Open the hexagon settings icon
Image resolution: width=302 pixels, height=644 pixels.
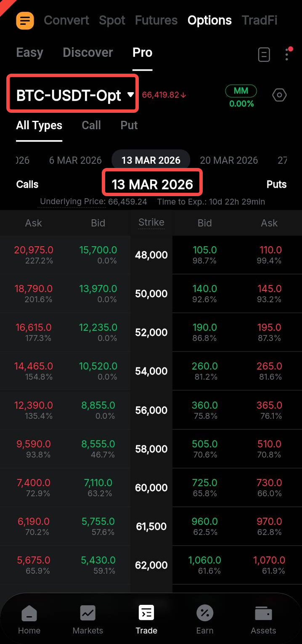(x=279, y=95)
